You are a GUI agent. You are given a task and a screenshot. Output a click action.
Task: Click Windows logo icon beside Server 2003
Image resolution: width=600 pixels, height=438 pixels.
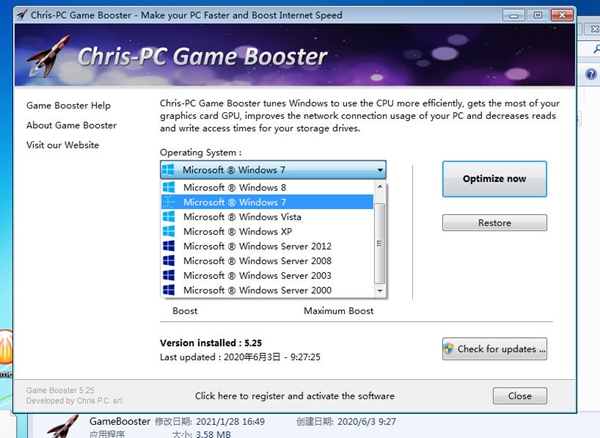tap(169, 275)
